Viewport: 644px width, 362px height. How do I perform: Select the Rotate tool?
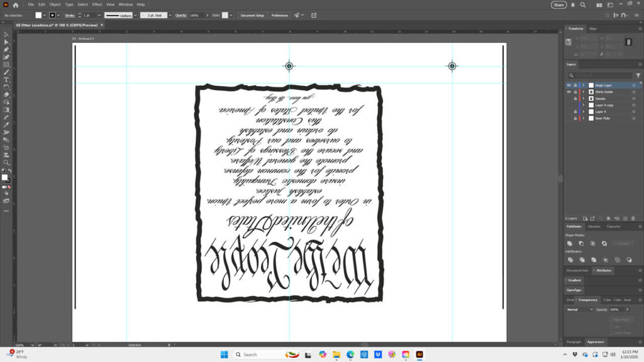(6, 87)
